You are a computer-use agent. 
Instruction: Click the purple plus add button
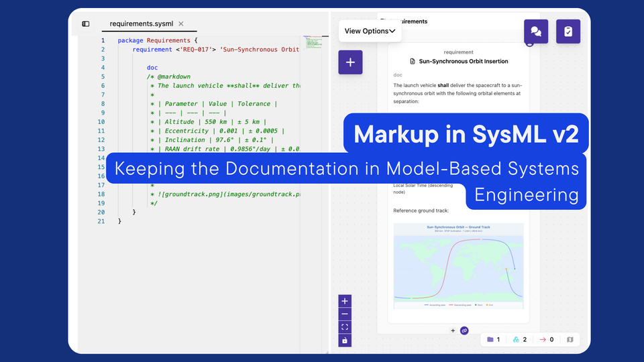coord(350,62)
